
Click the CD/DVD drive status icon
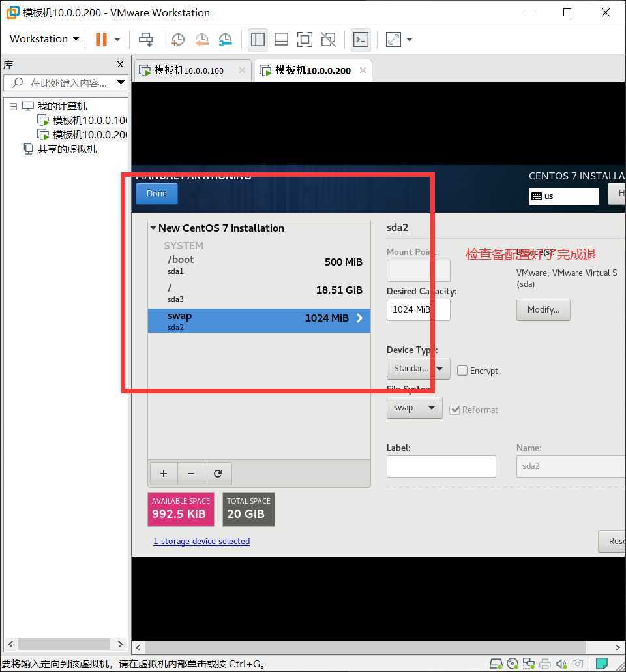[513, 664]
